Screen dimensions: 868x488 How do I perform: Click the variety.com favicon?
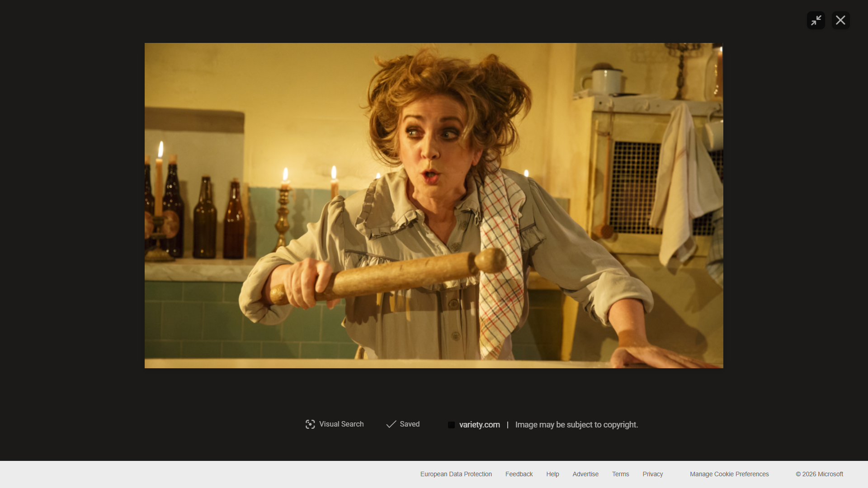point(451,425)
